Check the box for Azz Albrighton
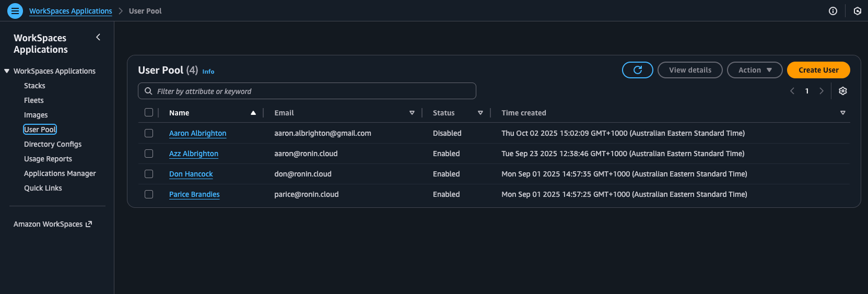Screen dimensions: 868x294 click(149, 154)
